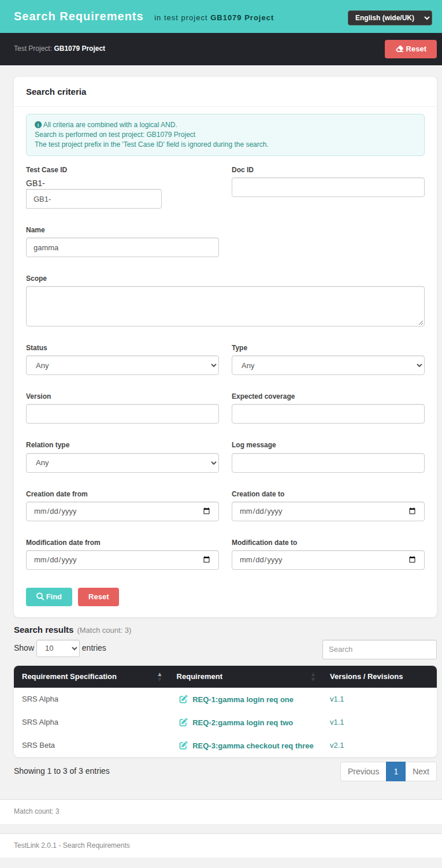Click the edit icon for REQ-2

coord(183,722)
